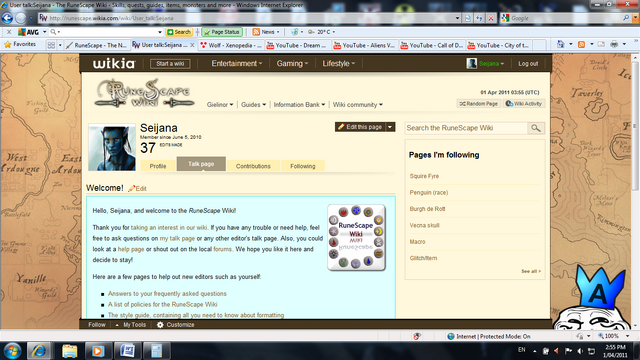Click the wiki search magnifier button
The image size is (640, 360).
pos(536,128)
